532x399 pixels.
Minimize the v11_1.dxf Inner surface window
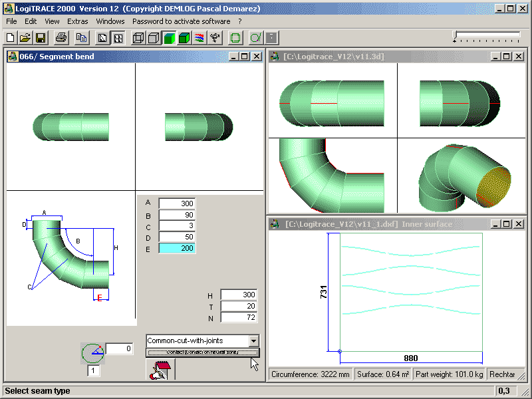(x=495, y=224)
